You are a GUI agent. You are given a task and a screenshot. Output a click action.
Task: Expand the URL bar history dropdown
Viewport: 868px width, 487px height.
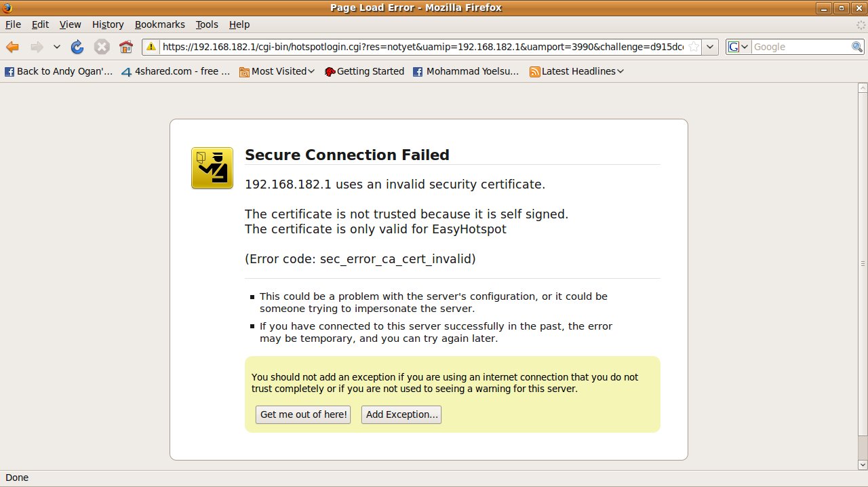coord(710,47)
